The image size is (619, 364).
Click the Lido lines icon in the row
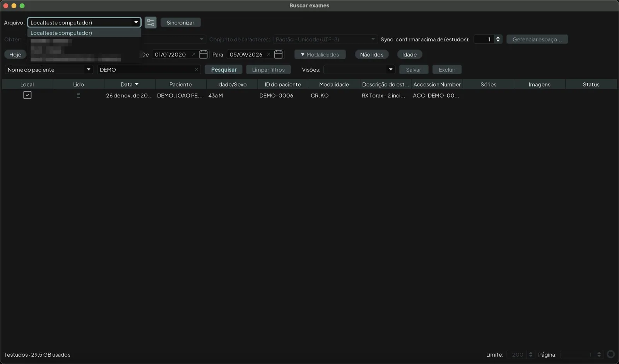79,96
